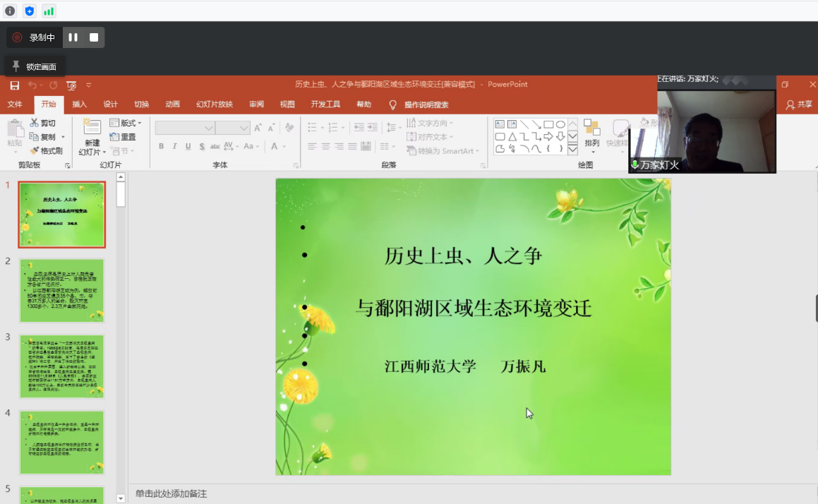Expand the font name combo box

pos(209,128)
